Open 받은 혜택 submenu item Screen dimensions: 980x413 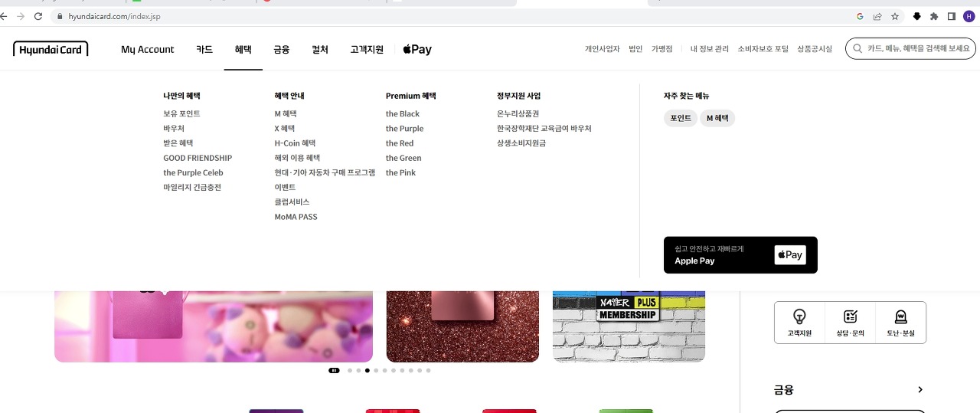point(178,143)
